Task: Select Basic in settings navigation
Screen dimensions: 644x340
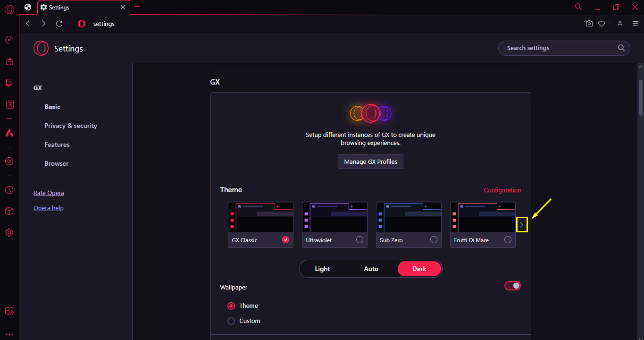Action: (52, 107)
